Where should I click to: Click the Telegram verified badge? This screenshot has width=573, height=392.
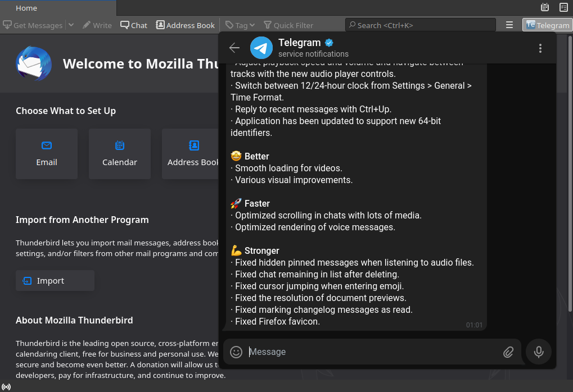tap(329, 43)
